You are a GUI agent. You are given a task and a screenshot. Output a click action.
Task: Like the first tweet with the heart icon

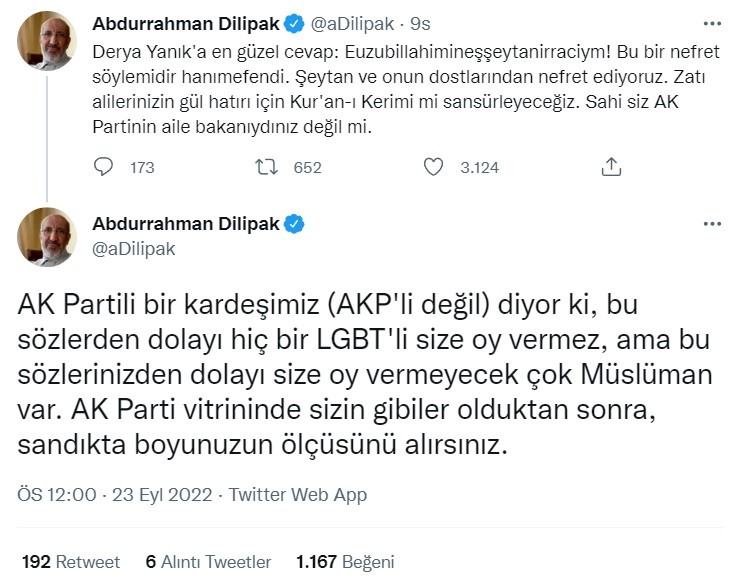[x=433, y=167]
